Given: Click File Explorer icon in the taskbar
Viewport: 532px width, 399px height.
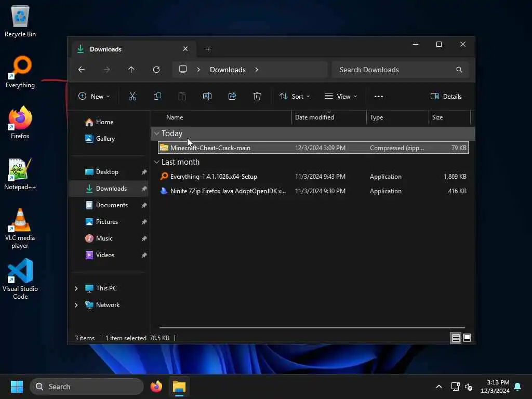Looking at the screenshot, I should coord(179,387).
